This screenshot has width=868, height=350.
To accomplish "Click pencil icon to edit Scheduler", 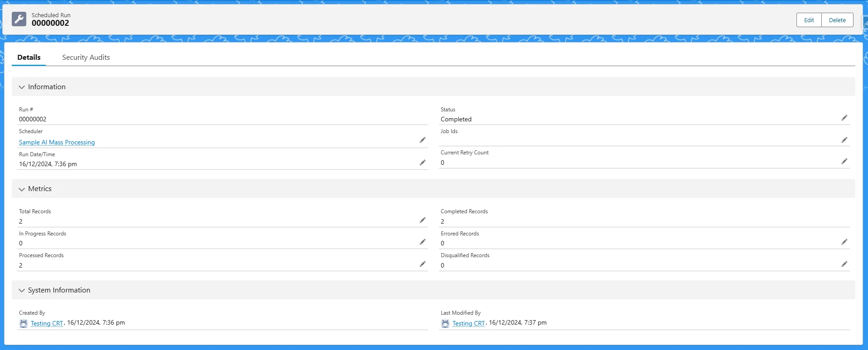I will (422, 140).
